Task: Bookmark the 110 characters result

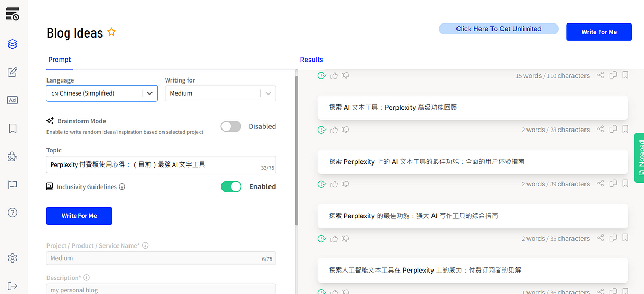Action: (x=625, y=75)
